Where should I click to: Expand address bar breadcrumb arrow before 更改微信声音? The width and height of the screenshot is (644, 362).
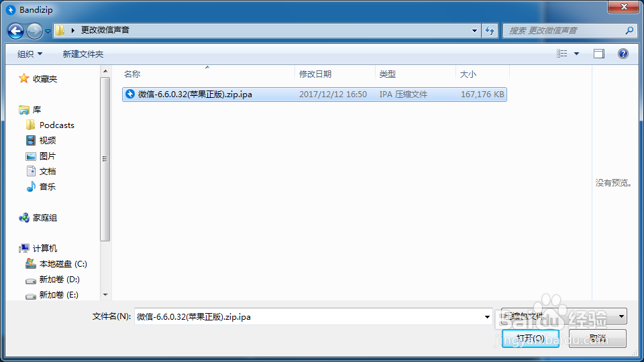pos(72,30)
